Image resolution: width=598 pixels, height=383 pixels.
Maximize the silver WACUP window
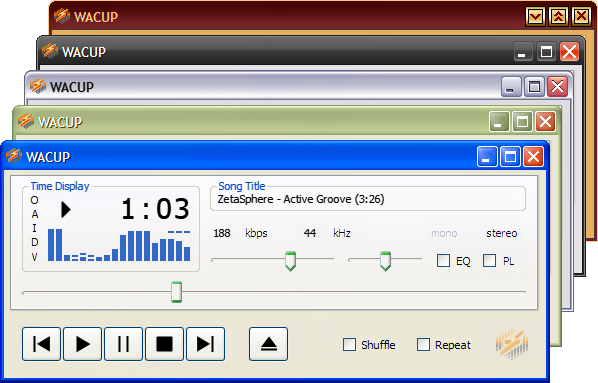(534, 87)
